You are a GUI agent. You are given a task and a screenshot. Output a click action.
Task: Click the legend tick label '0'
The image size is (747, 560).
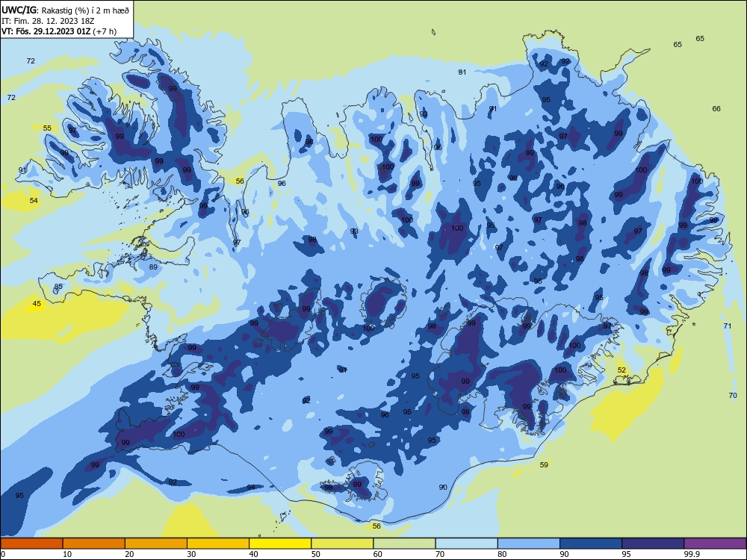tap(3, 554)
